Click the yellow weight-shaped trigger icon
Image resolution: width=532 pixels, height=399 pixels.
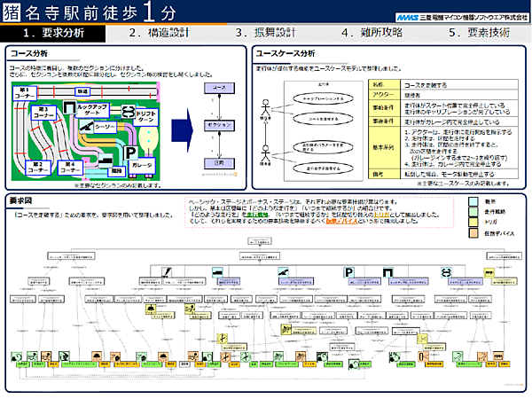point(151,309)
